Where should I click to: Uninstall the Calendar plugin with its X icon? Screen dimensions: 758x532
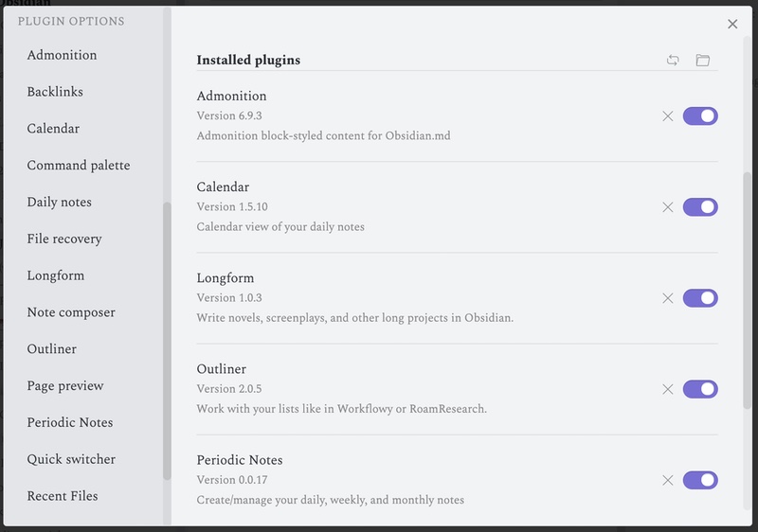coord(668,207)
